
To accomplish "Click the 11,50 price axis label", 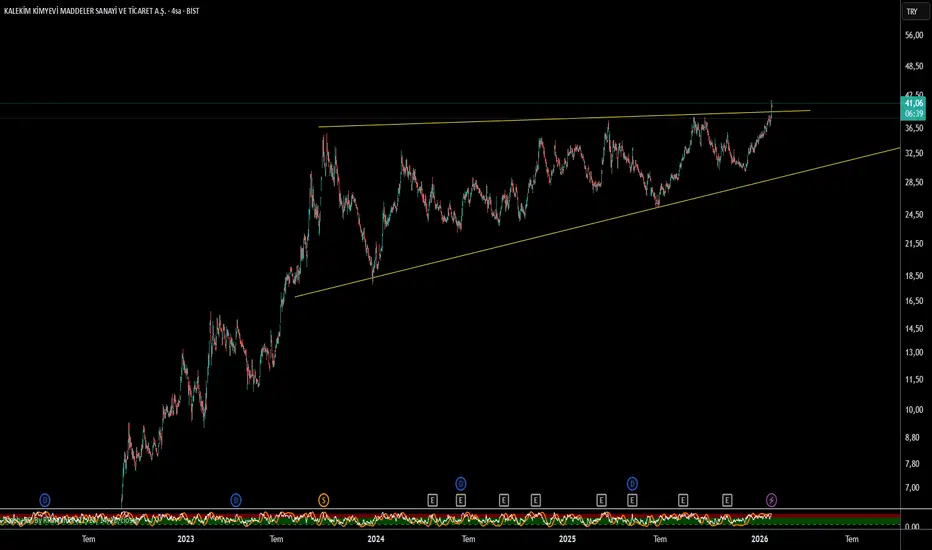I will (x=914, y=379).
